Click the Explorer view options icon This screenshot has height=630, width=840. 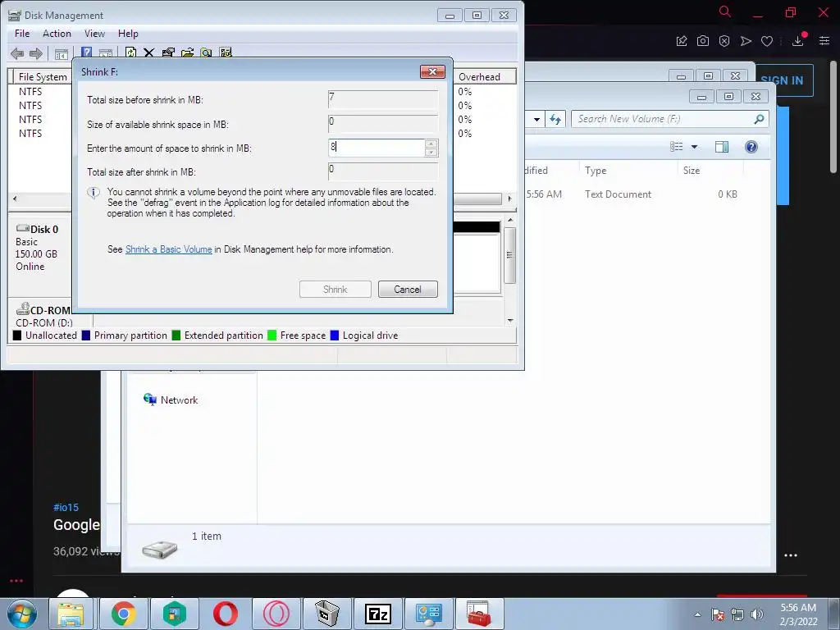(677, 147)
